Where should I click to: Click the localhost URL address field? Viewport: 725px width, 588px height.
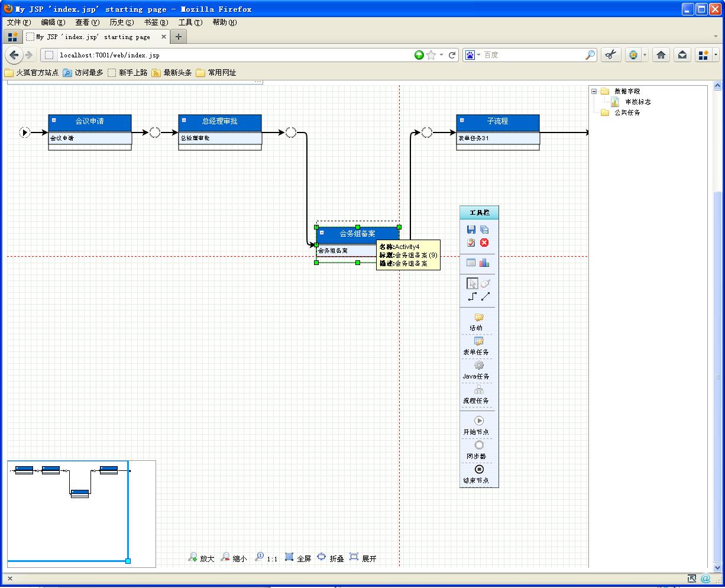[x=231, y=55]
